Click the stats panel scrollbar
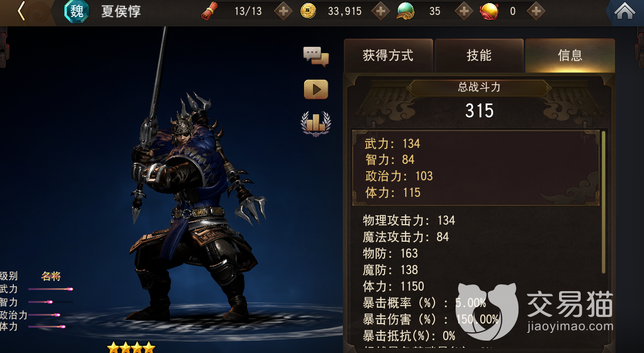Image resolution: width=644 pixels, height=353 pixels. (x=603, y=202)
